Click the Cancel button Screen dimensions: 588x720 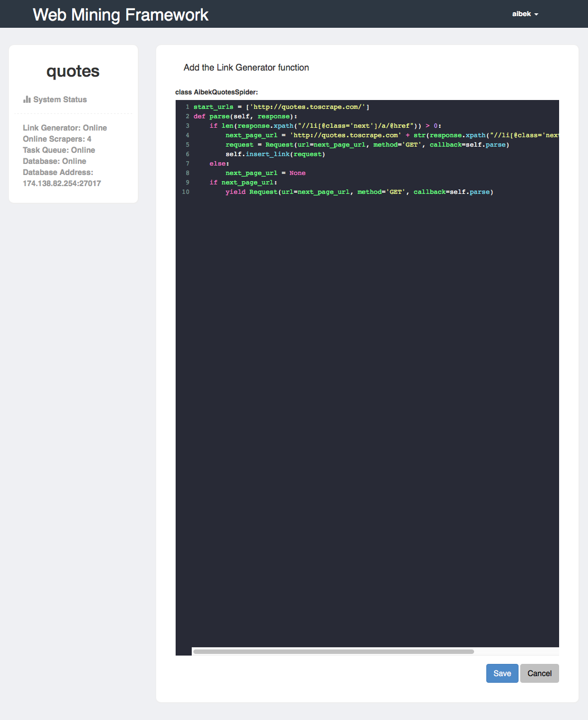pos(540,673)
